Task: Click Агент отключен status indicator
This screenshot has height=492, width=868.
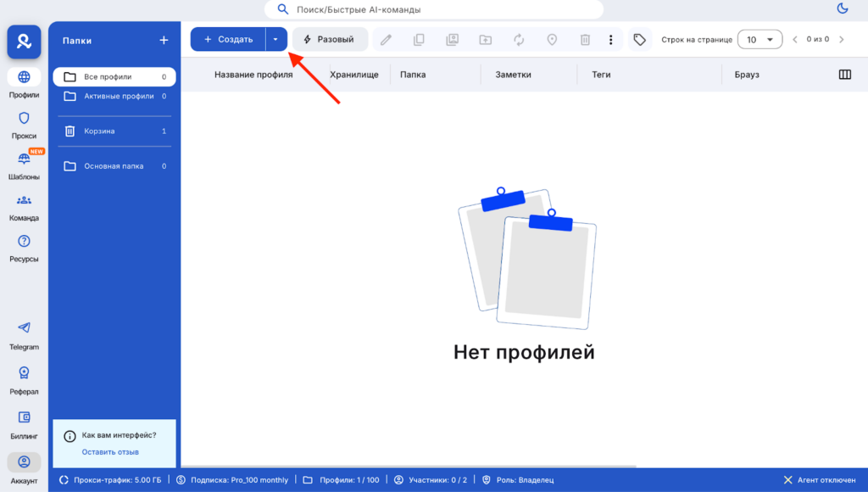Action: click(x=820, y=480)
